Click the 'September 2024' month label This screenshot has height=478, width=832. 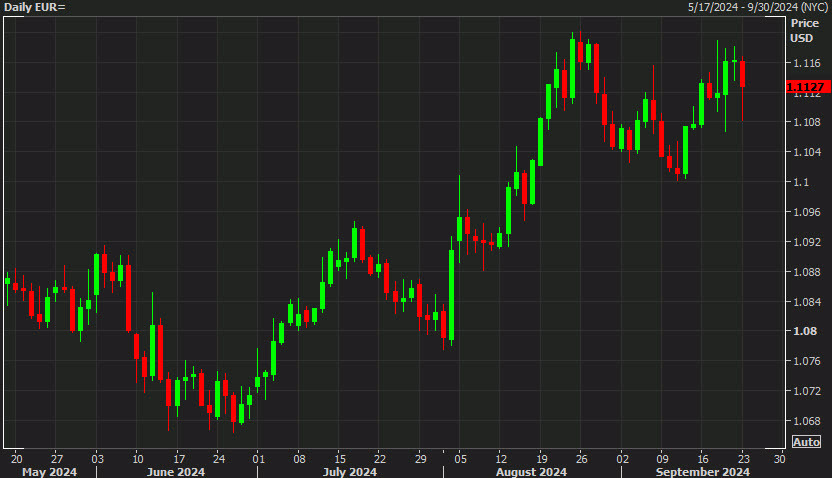point(703,472)
